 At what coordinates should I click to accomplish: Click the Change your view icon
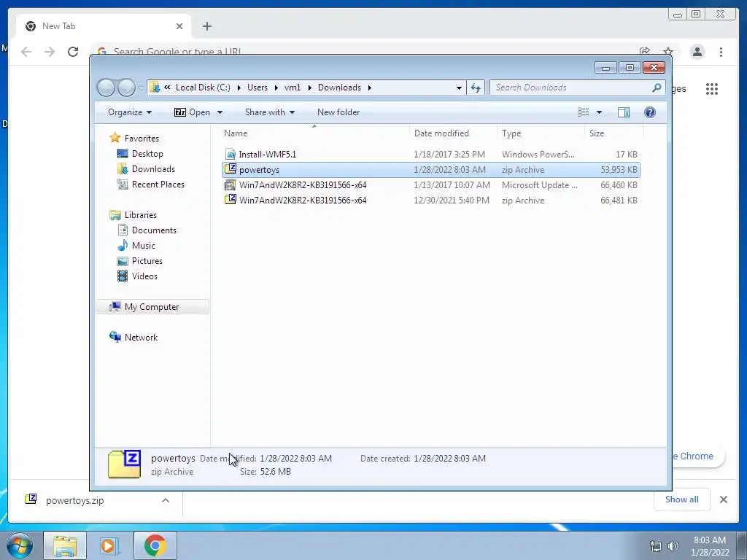(584, 112)
